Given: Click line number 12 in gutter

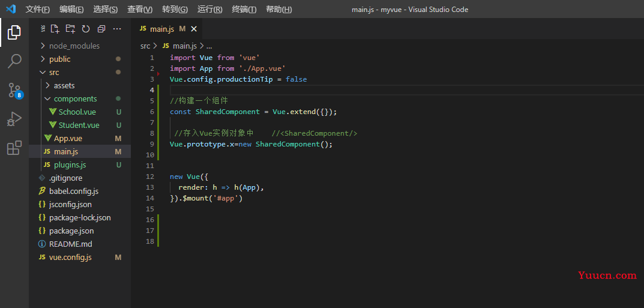Looking at the screenshot, I should [x=150, y=177].
